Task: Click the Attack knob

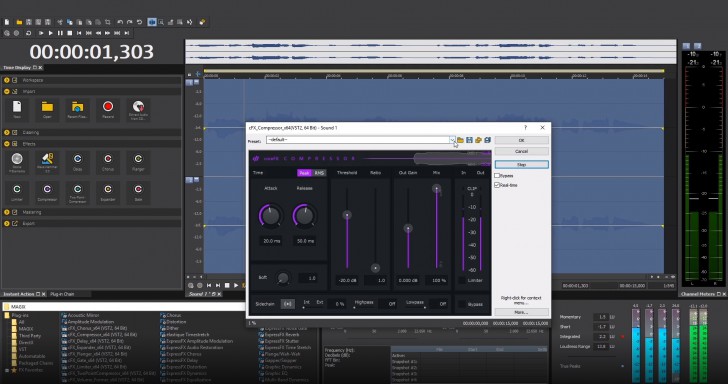Action: tap(271, 215)
